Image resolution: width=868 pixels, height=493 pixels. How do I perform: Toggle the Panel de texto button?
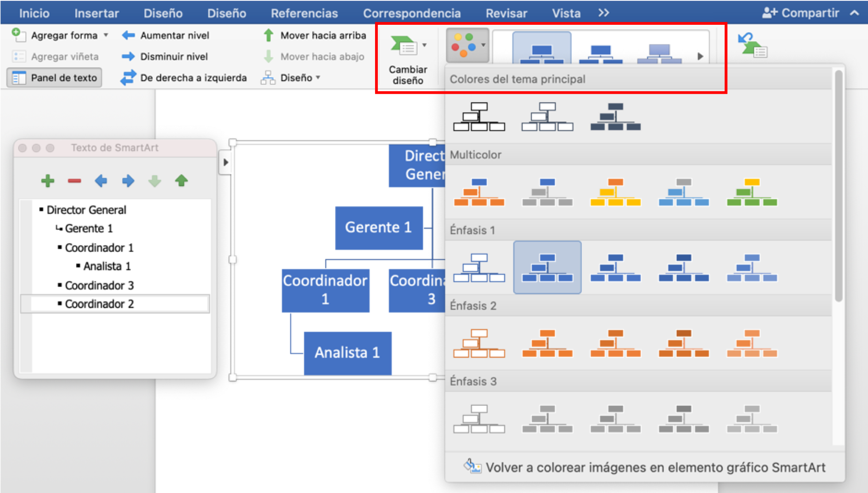pos(54,77)
